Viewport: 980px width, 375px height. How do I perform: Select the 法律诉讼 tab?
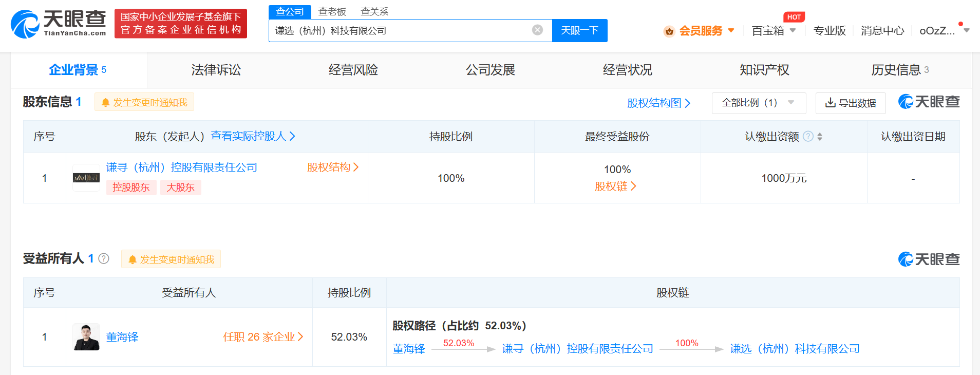click(x=216, y=70)
